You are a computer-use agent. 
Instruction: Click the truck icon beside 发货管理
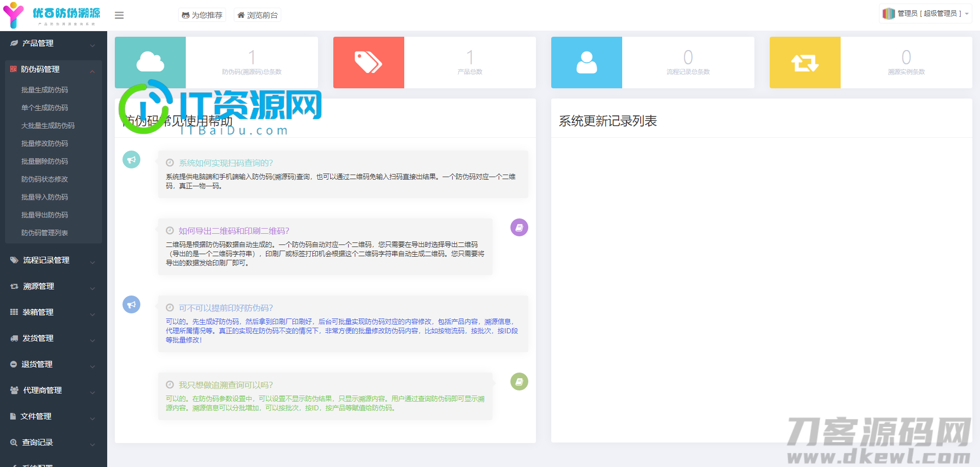[x=14, y=338]
